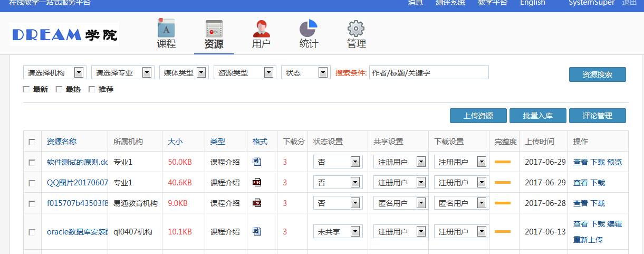Open resource link 软件测试的原则.dc
This screenshot has width=644, height=254.
point(78,162)
